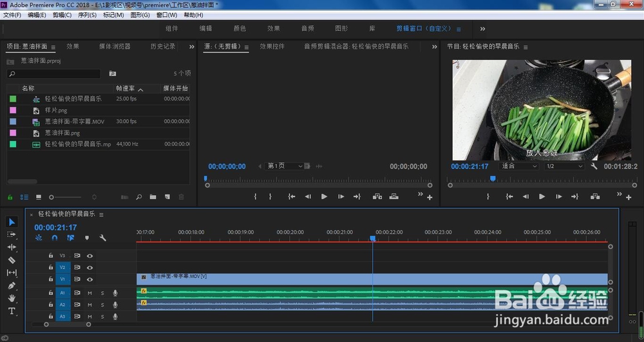The width and height of the screenshot is (644, 342).
Task: Expand hidden source panel tabs chevron
Action: [435, 47]
